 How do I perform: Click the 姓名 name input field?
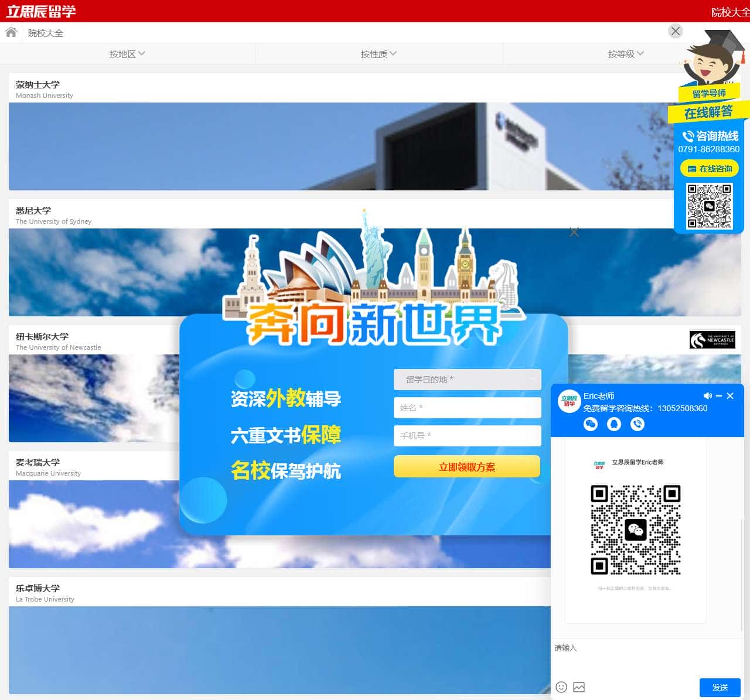[x=467, y=408]
